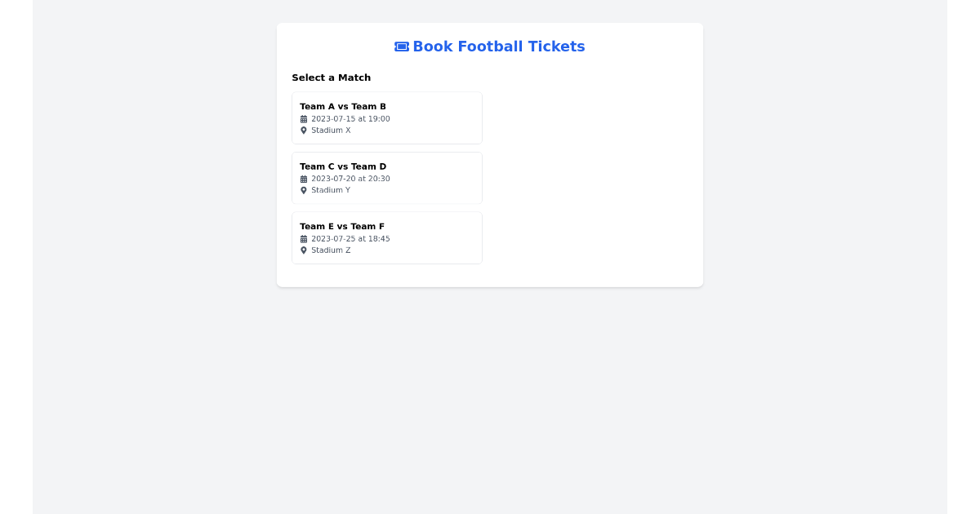Click location pin icon beside Stadium Y
This screenshot has height=514, width=980.
304,190
